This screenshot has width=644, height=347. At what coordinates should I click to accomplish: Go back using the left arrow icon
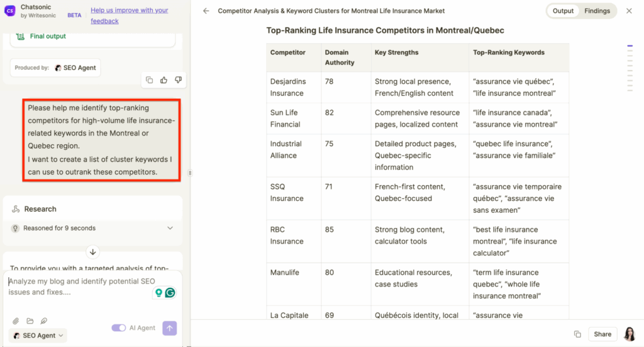pyautogui.click(x=206, y=11)
